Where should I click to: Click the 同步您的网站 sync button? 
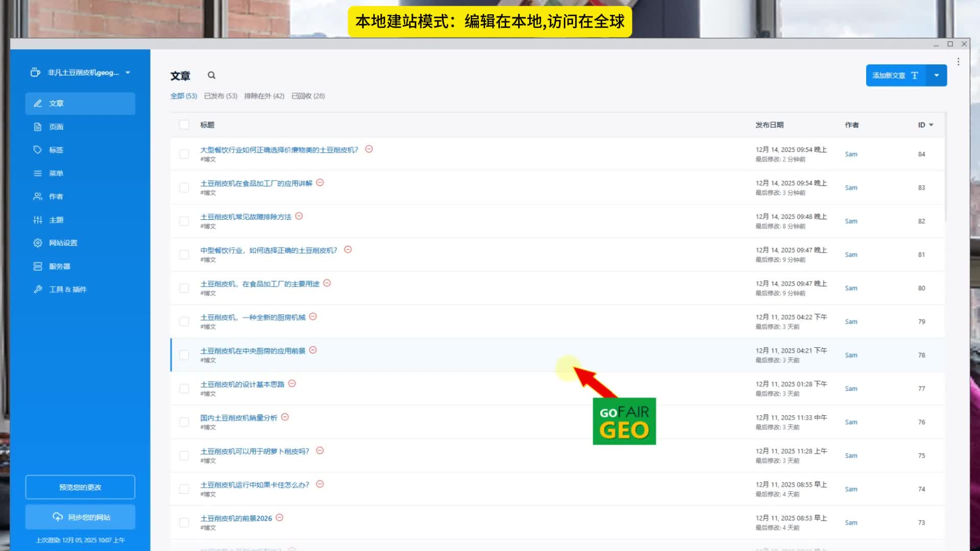coord(80,517)
